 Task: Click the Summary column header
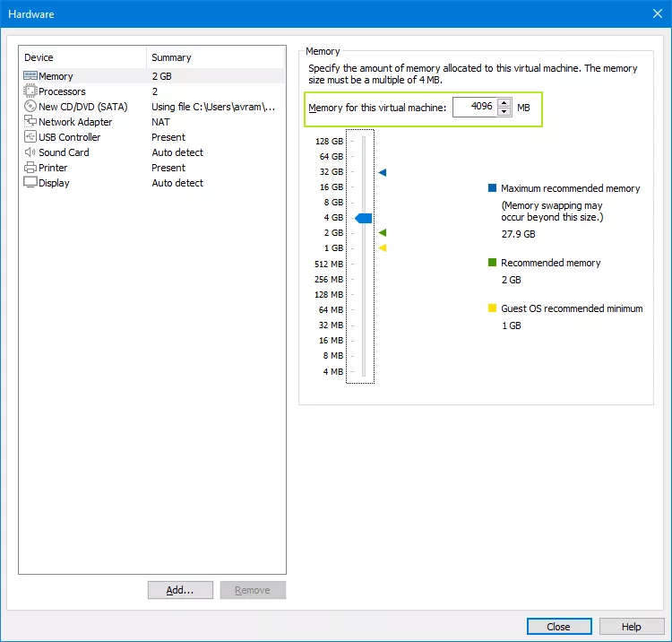pos(171,57)
